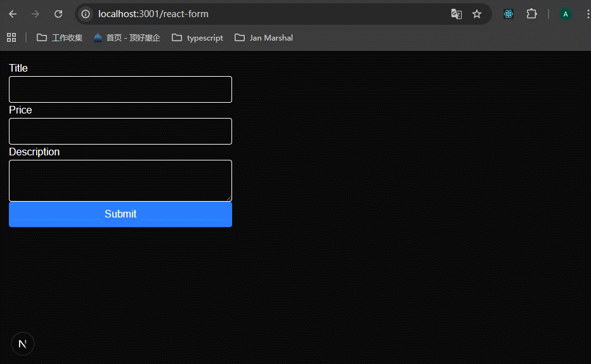Click into the Price input field

(x=120, y=131)
